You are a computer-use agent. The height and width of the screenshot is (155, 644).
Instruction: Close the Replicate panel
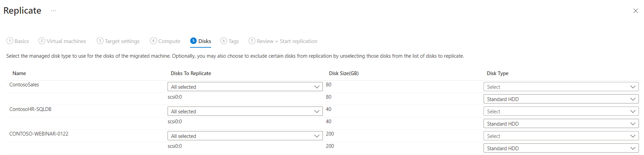(635, 11)
